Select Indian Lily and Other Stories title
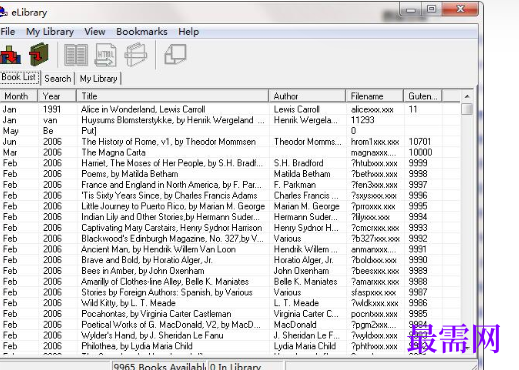 pos(170,217)
